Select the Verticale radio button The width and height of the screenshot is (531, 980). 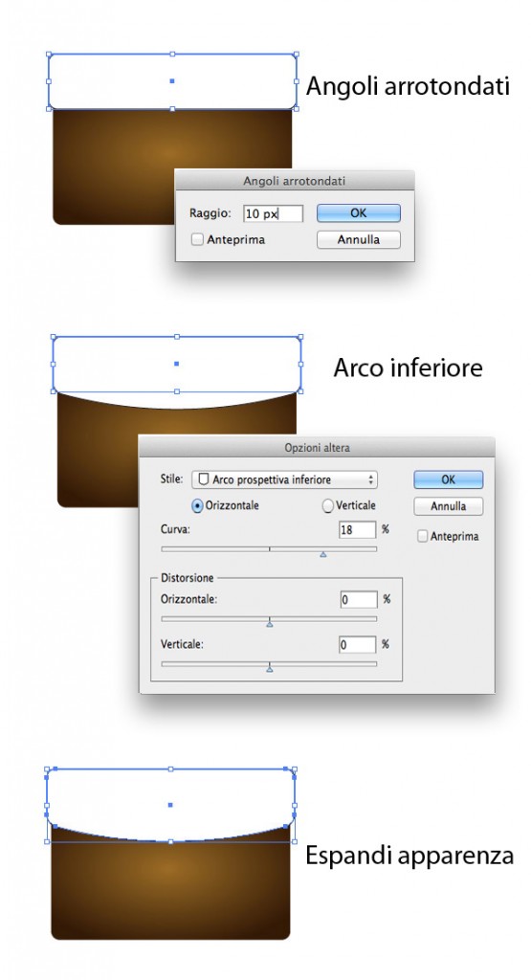coord(328,506)
